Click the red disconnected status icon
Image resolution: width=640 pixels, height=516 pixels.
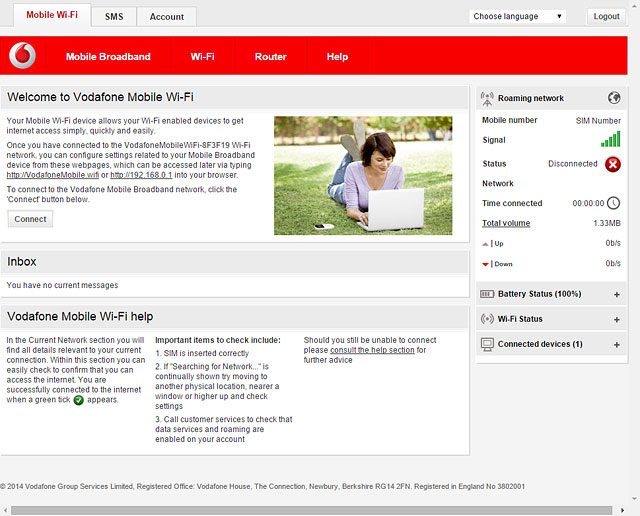(612, 164)
